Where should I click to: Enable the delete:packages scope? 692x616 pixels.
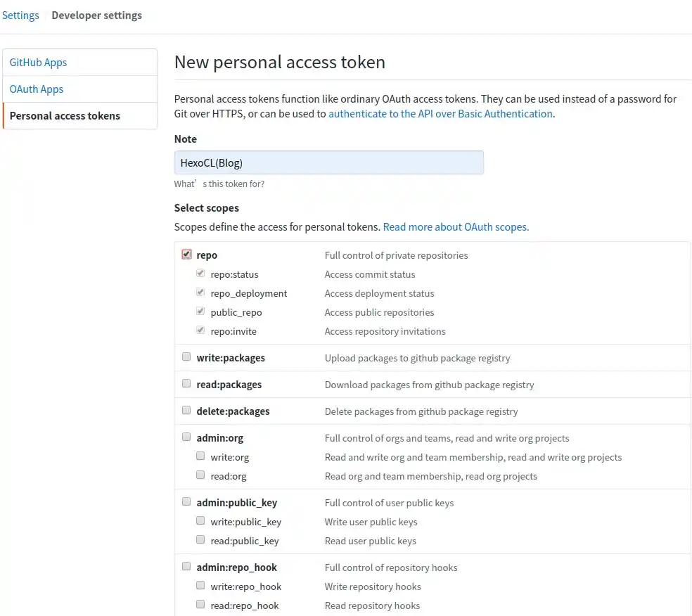pyautogui.click(x=186, y=410)
